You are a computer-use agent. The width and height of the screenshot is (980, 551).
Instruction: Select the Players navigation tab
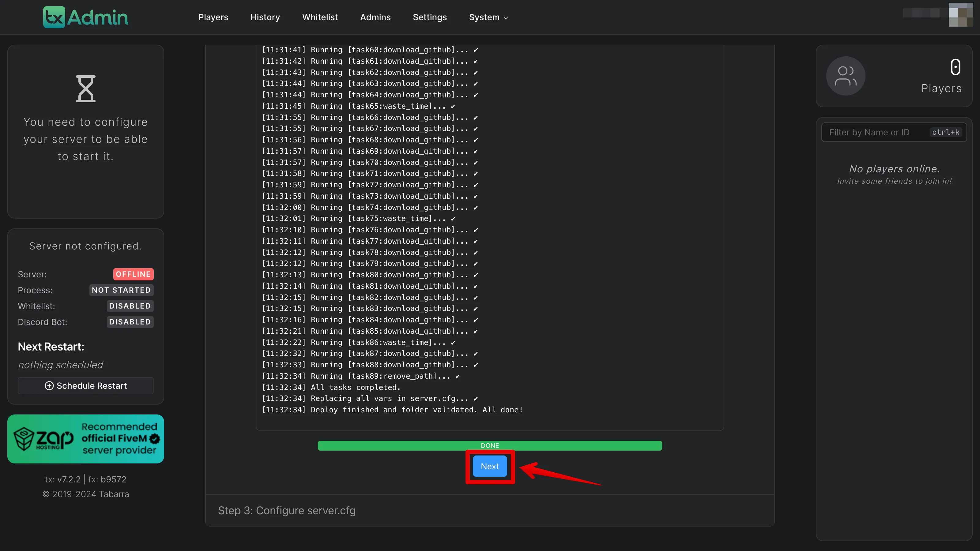coord(213,17)
